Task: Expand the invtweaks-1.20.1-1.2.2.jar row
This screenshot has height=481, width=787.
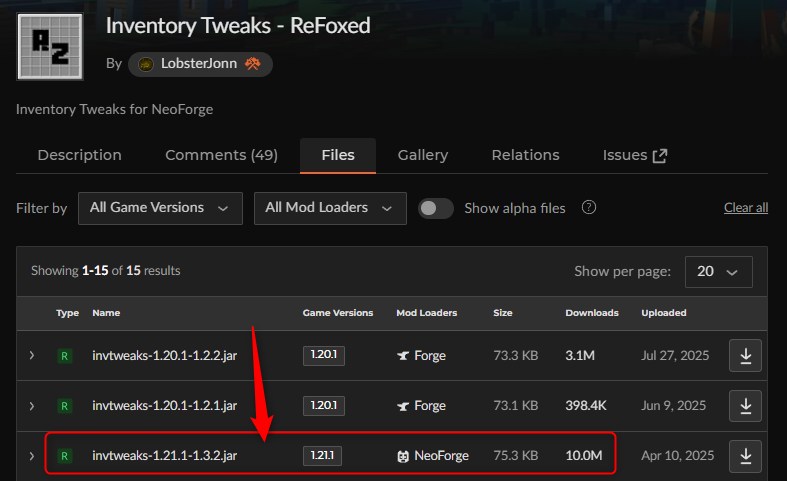Action: tap(32, 355)
